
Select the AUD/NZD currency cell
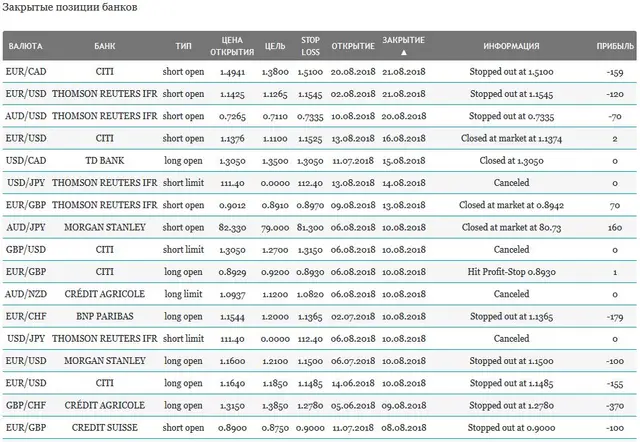[26, 294]
